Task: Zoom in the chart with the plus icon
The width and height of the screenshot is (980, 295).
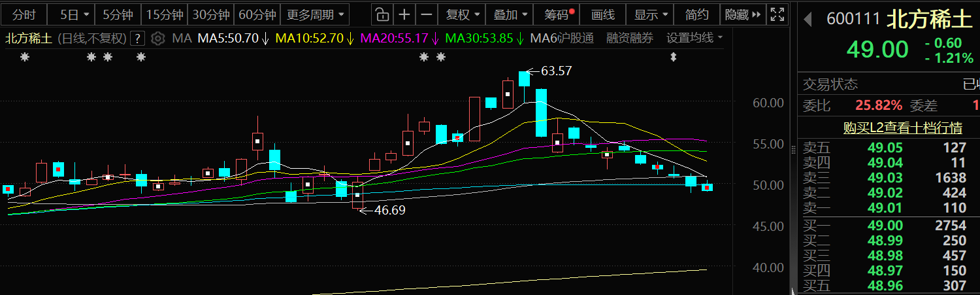Action: pos(405,14)
